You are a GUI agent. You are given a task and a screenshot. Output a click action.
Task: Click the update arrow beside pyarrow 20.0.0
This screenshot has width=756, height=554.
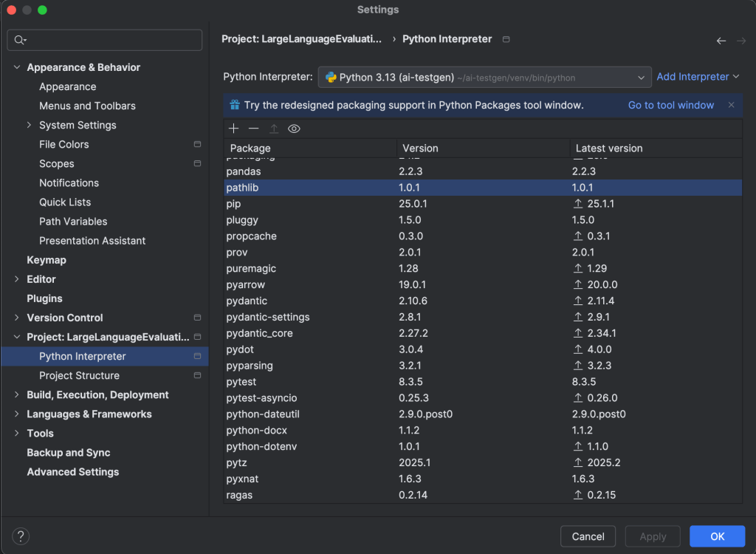tap(577, 284)
